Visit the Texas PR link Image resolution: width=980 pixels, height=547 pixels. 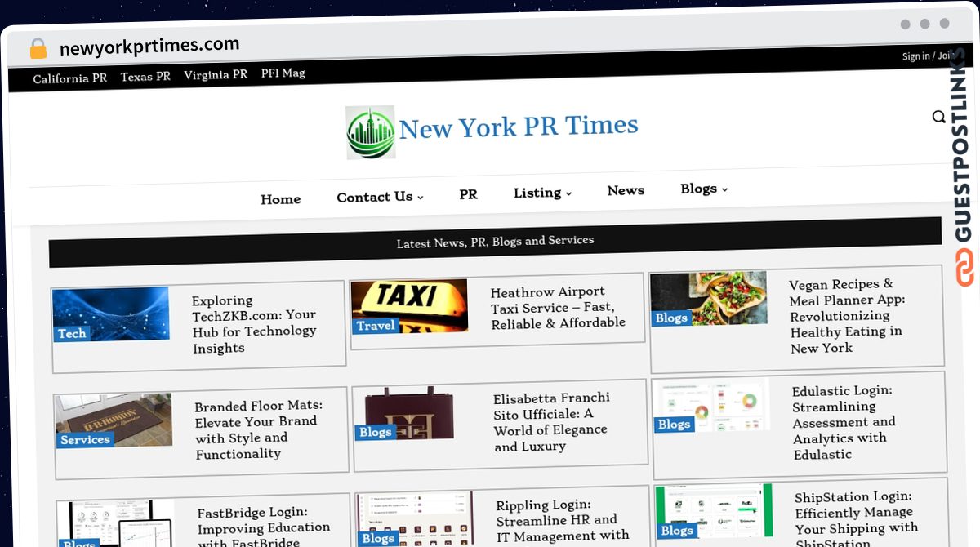tap(145, 76)
